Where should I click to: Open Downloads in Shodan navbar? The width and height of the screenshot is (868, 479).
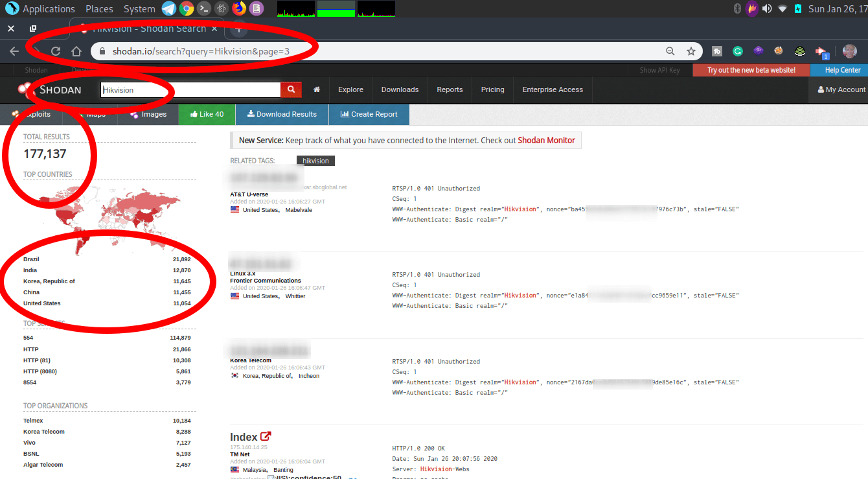tap(400, 89)
